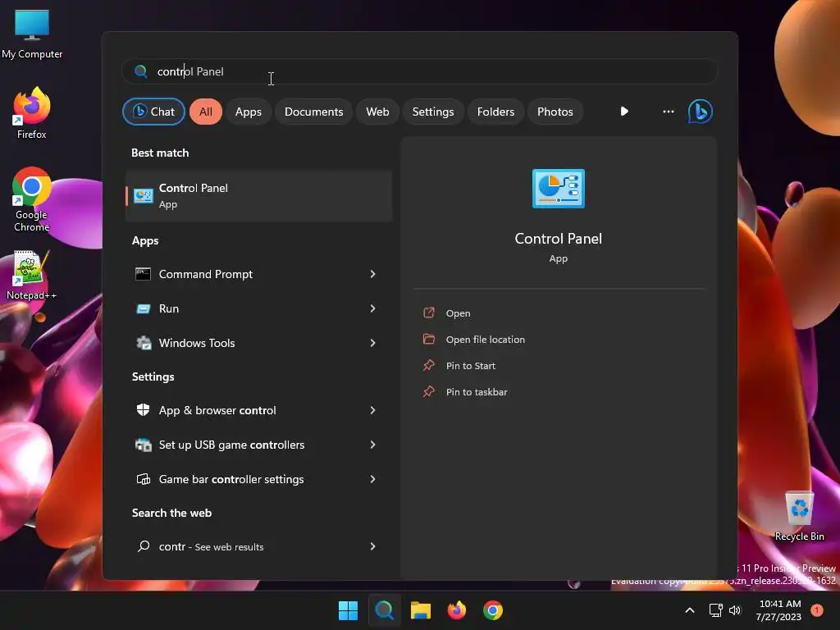Click the Windows Tools result text
The height and width of the screenshot is (630, 840).
pos(197,343)
